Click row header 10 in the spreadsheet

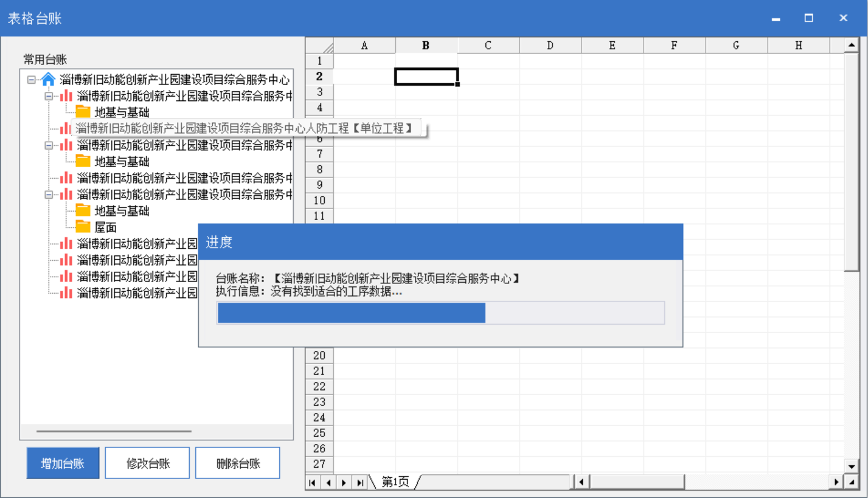pyautogui.click(x=318, y=201)
